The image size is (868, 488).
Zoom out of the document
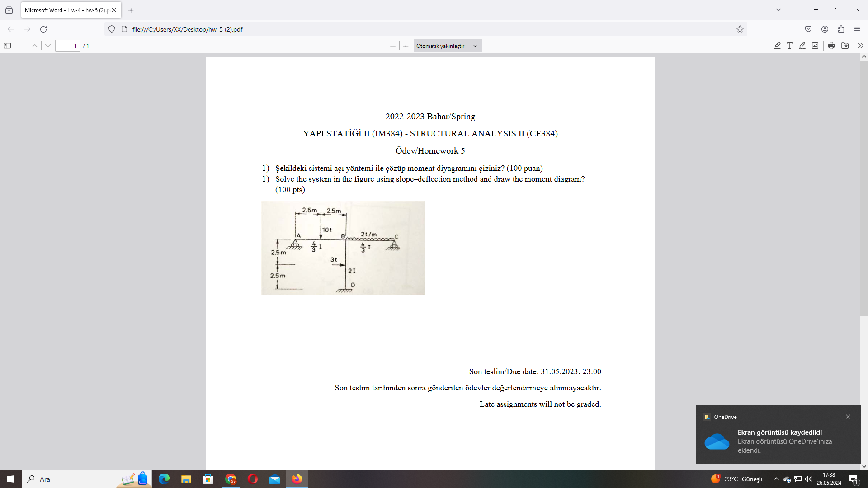392,46
